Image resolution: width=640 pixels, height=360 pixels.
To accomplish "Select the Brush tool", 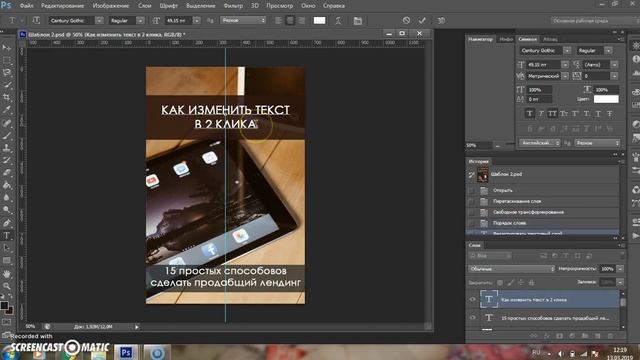I will [7, 135].
